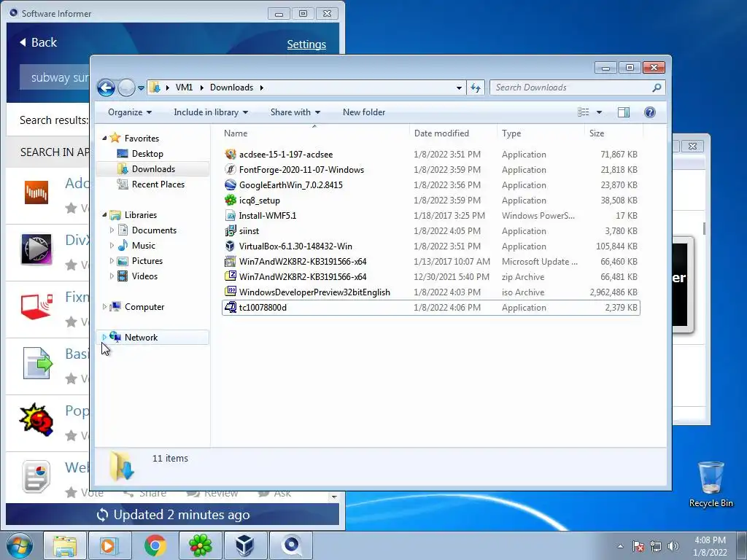
Task: Open Windows Explorer from the taskbar
Action: (x=65, y=545)
